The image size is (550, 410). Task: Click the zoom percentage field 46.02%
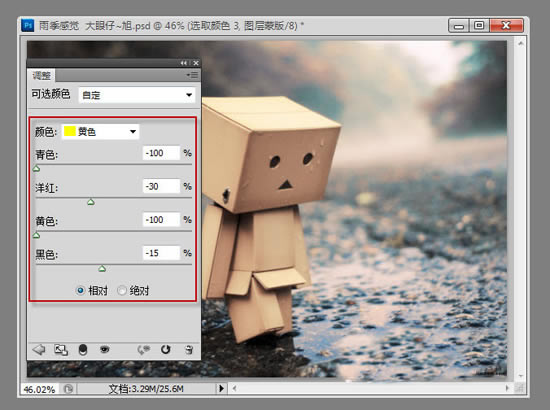(x=40, y=389)
